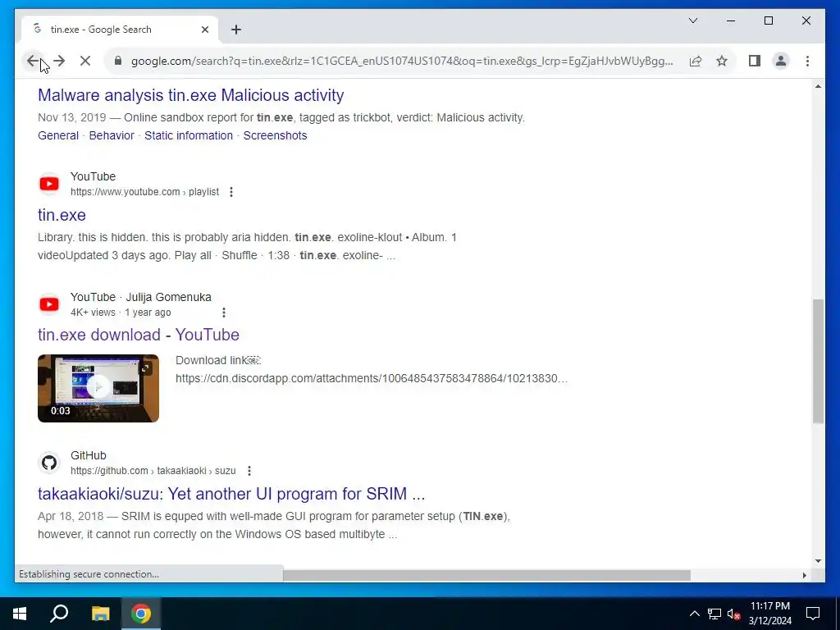Share this page using the share icon

[696, 61]
